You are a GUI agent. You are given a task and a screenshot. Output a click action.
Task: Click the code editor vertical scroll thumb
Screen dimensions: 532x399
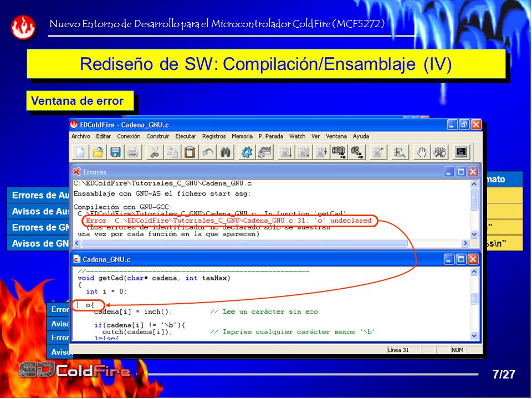[x=474, y=299]
